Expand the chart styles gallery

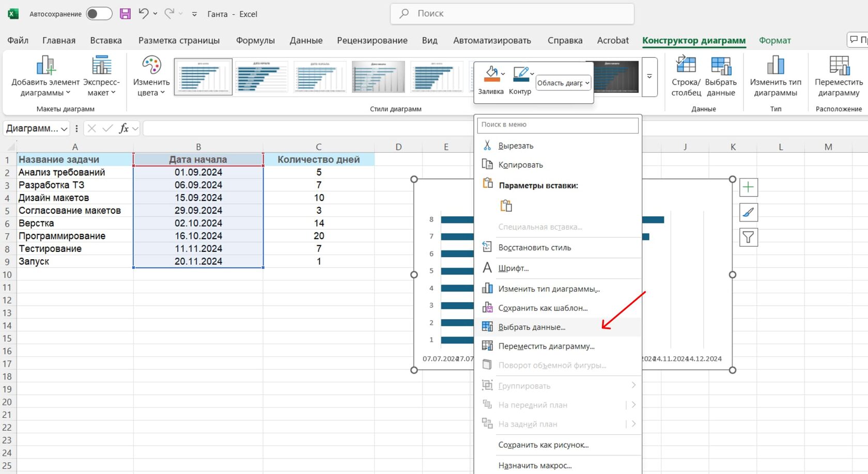tap(649, 76)
